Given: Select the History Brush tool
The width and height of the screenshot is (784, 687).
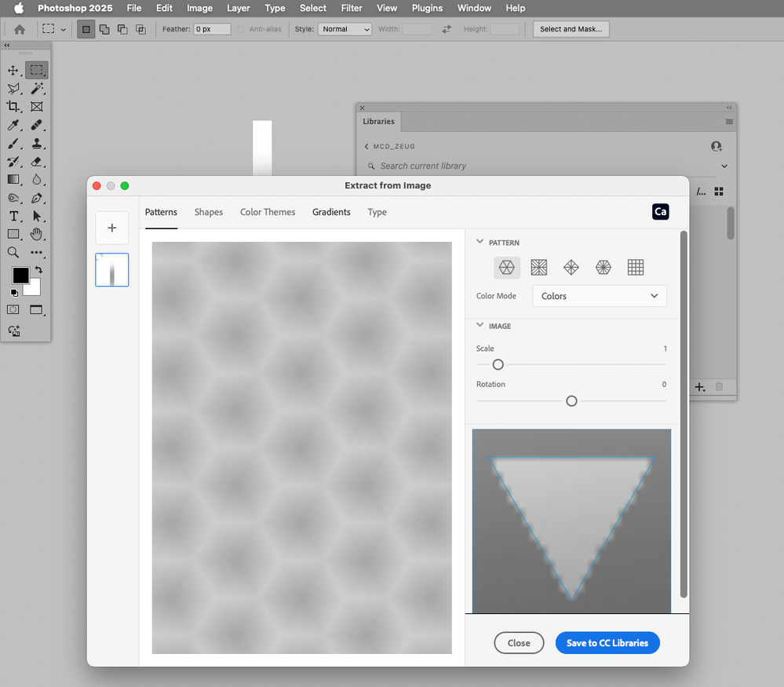Looking at the screenshot, I should click(x=13, y=162).
